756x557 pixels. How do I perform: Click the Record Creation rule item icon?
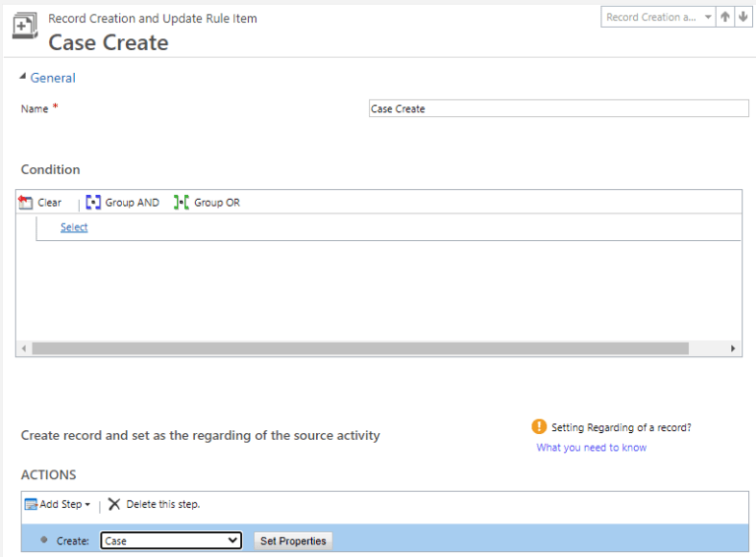pyautogui.click(x=26, y=29)
